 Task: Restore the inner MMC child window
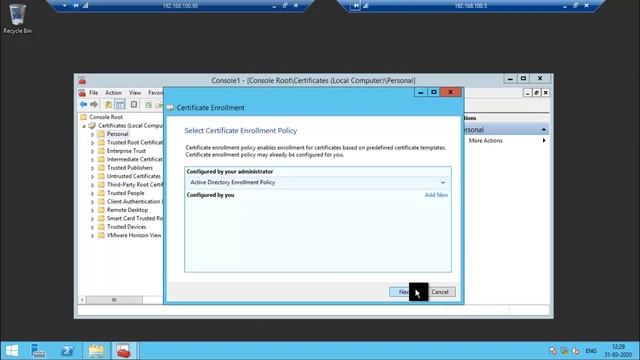click(536, 93)
